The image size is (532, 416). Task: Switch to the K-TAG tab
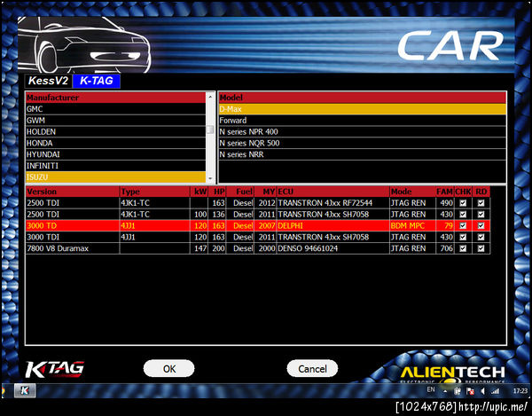(x=97, y=81)
